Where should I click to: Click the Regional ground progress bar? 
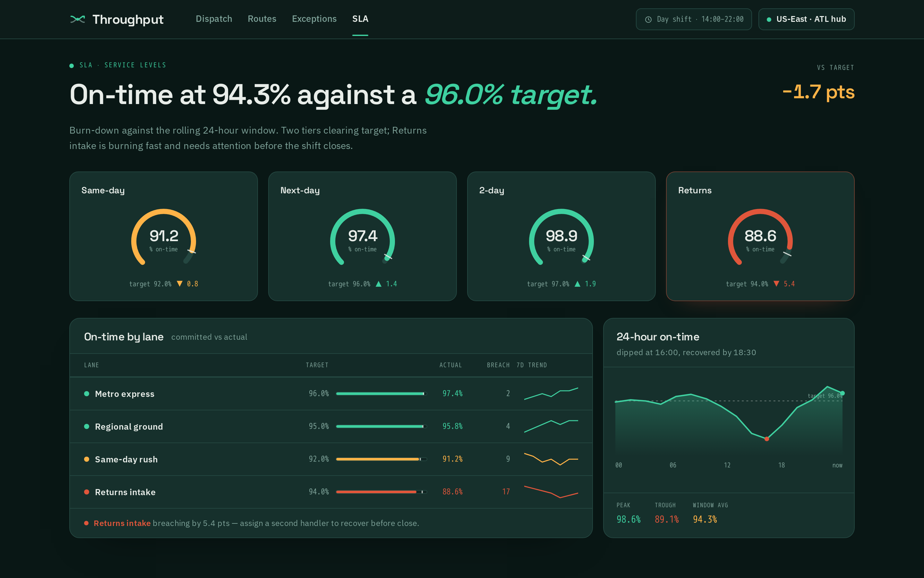(381, 426)
